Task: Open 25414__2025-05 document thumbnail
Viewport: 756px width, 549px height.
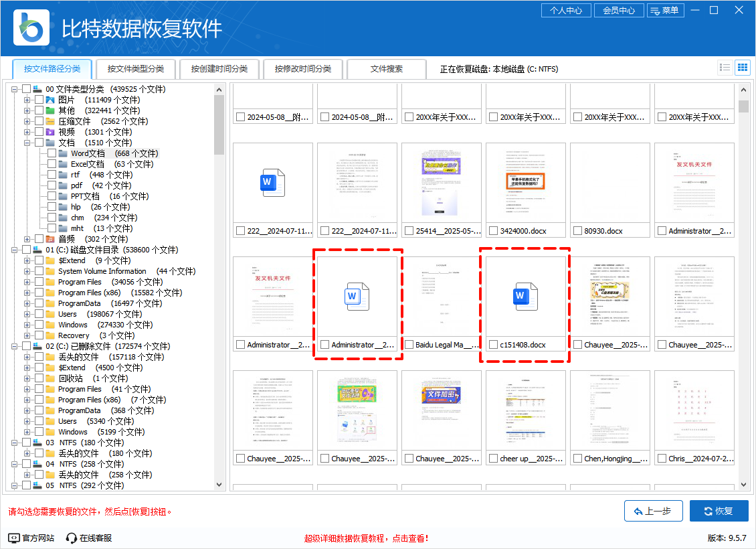Action: coord(441,182)
